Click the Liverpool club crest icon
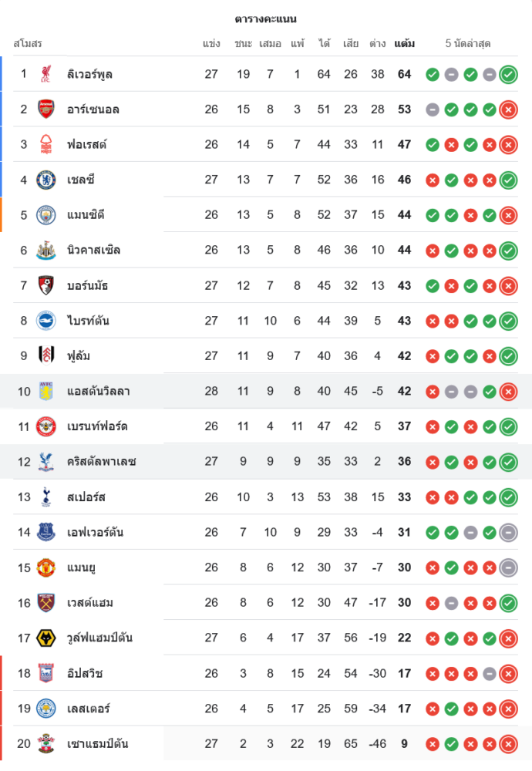 (x=46, y=74)
